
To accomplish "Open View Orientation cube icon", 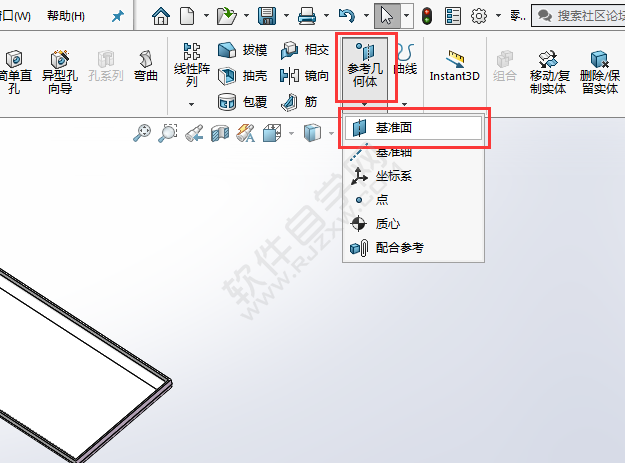I will [x=272, y=133].
